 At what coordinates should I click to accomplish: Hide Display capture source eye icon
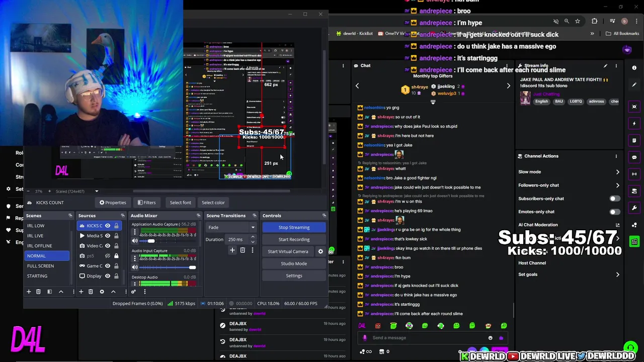108,276
